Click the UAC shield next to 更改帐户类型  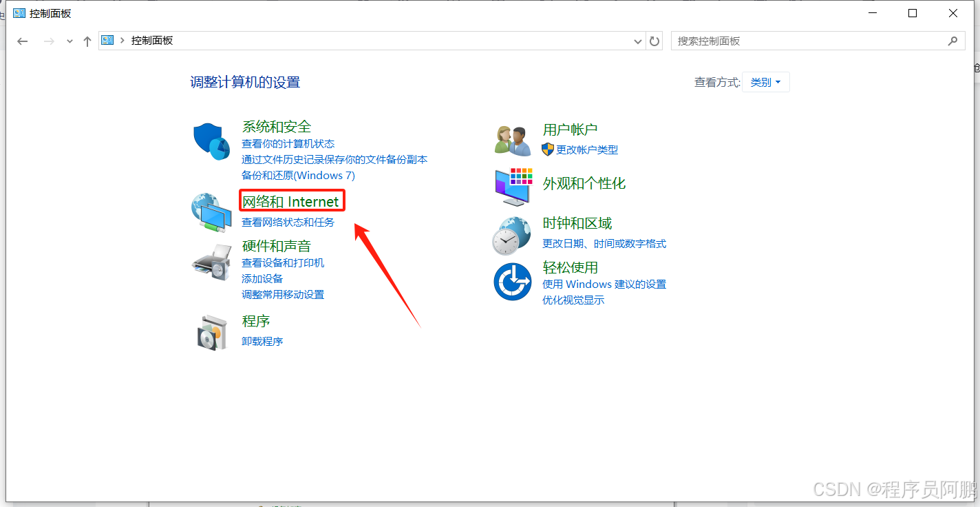(548, 149)
